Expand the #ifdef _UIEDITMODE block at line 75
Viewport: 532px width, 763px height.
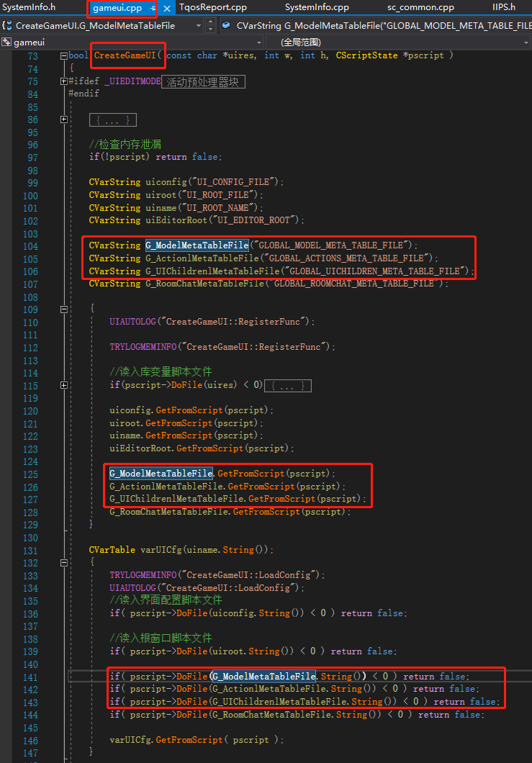pos(64,81)
